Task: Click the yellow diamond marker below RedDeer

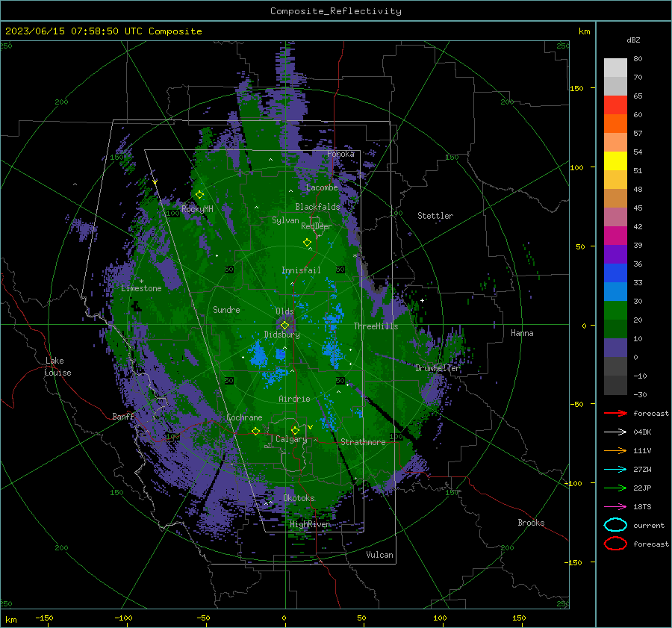Action: [308, 242]
